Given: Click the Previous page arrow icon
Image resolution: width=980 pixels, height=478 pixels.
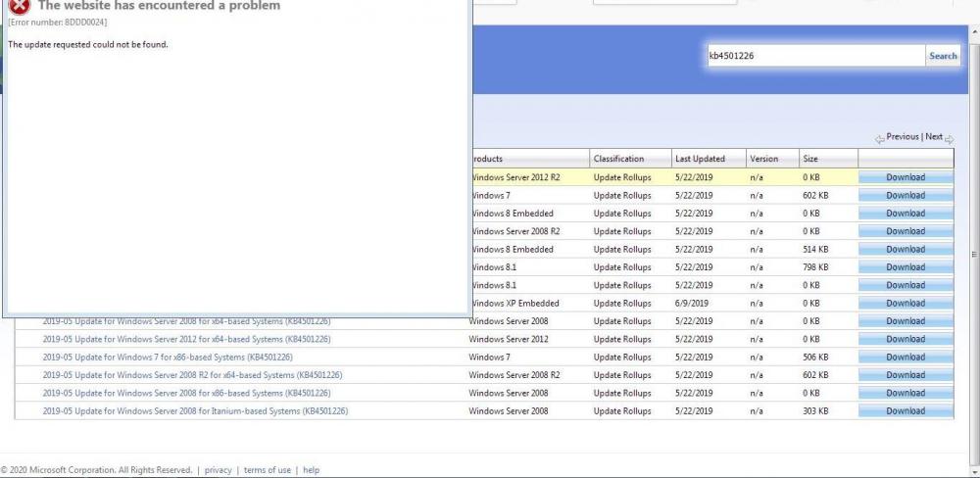Looking at the screenshot, I should tap(880, 138).
